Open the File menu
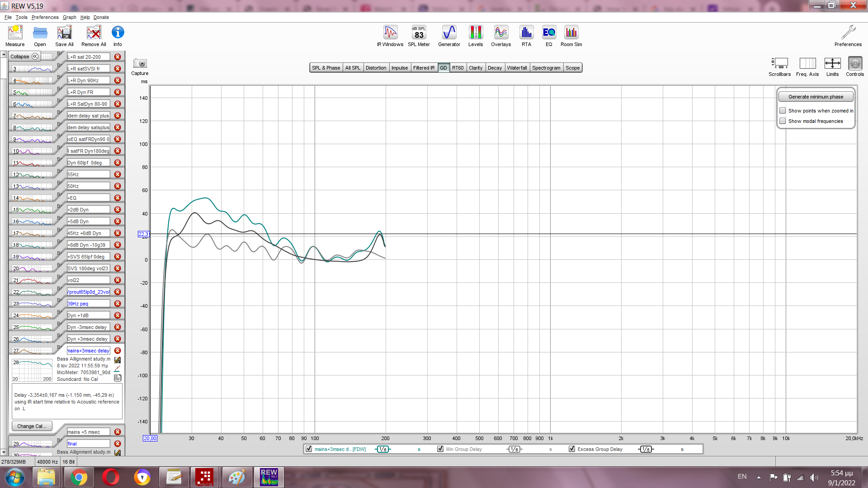The height and width of the screenshot is (488, 868). (x=8, y=17)
